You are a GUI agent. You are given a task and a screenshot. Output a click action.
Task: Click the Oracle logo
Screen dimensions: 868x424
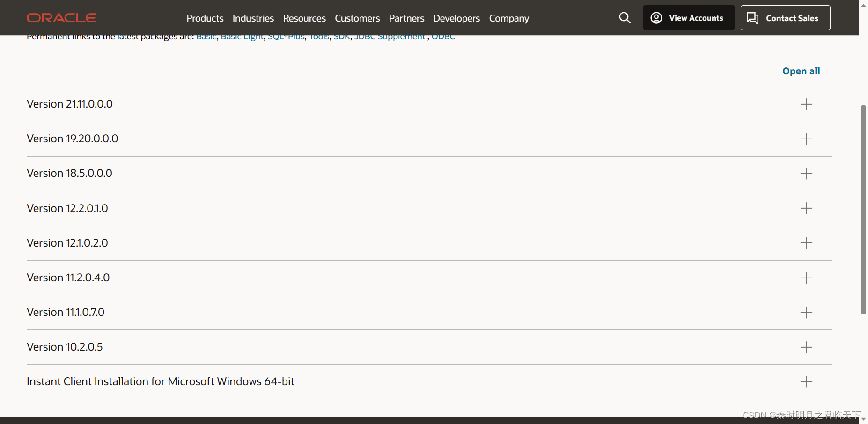tap(61, 18)
